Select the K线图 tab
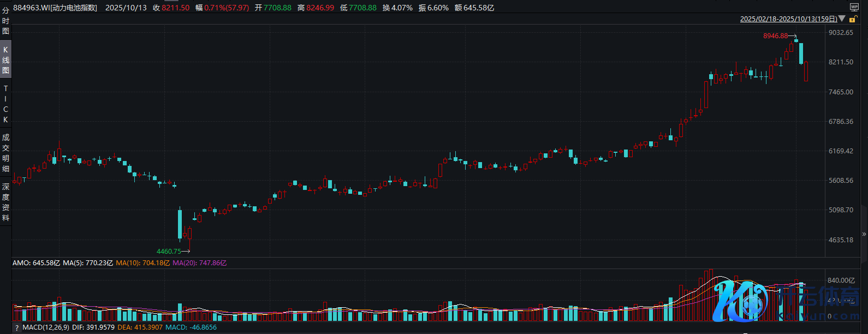The image size is (868, 334). [x=5, y=59]
